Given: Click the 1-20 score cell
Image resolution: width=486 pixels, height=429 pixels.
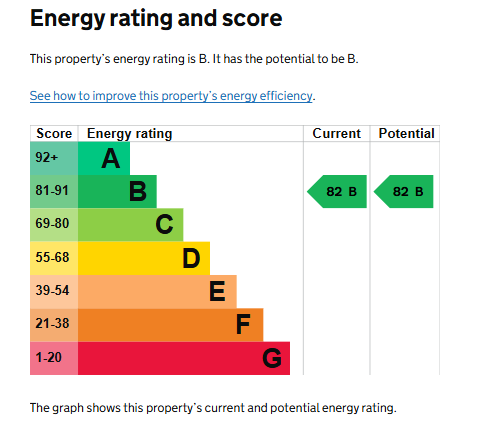Looking at the screenshot, I should [54, 358].
